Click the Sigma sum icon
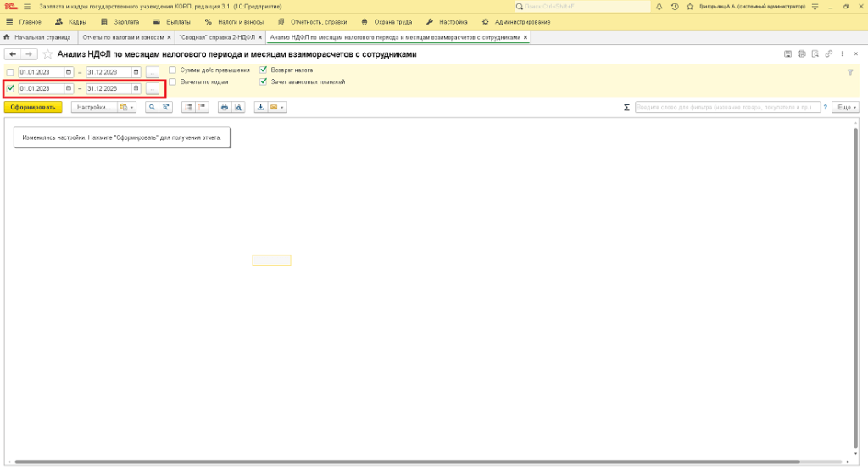The width and height of the screenshot is (868, 470). tap(626, 108)
